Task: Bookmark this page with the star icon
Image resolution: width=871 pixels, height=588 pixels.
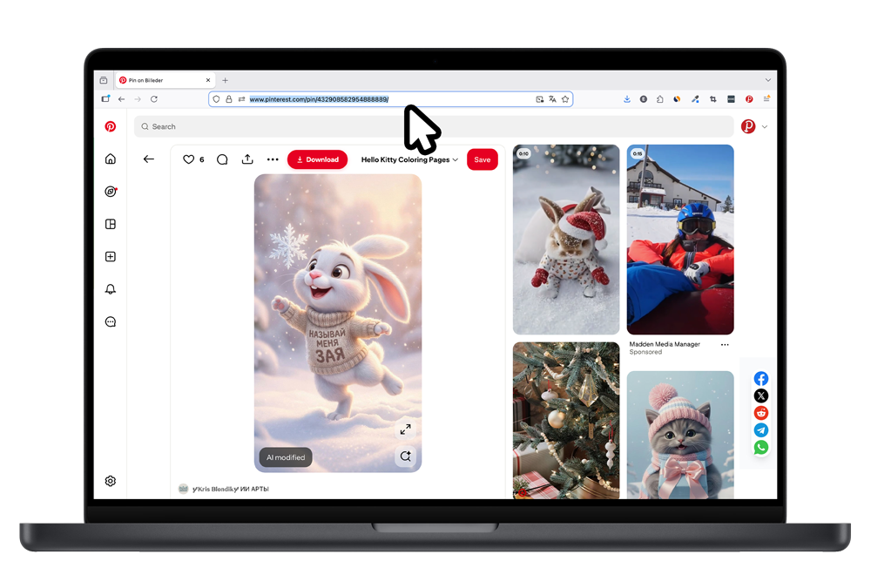Action: coord(565,99)
